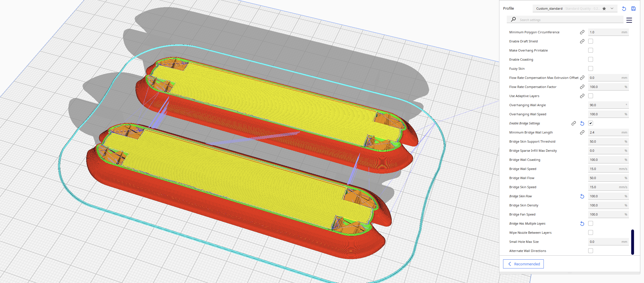Screen dimensions: 644x283
Task: Uncheck Enable Bridge Settings
Action: pyautogui.click(x=590, y=123)
